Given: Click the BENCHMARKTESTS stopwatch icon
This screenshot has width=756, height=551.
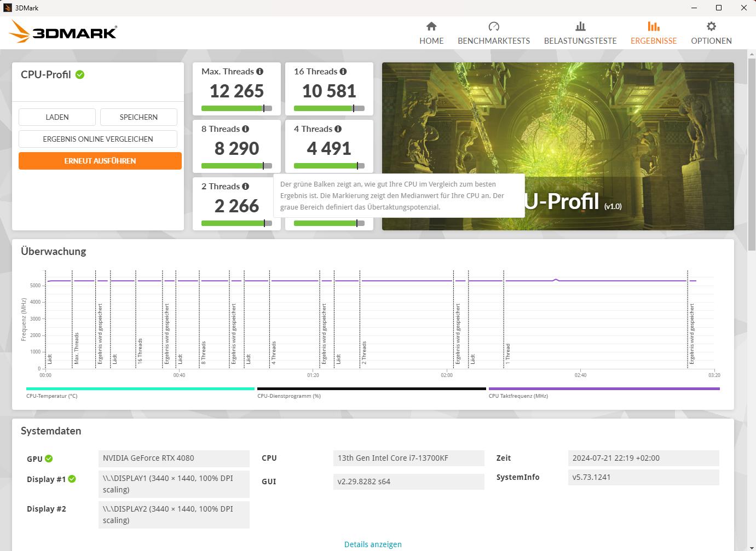Looking at the screenshot, I should 493,25.
